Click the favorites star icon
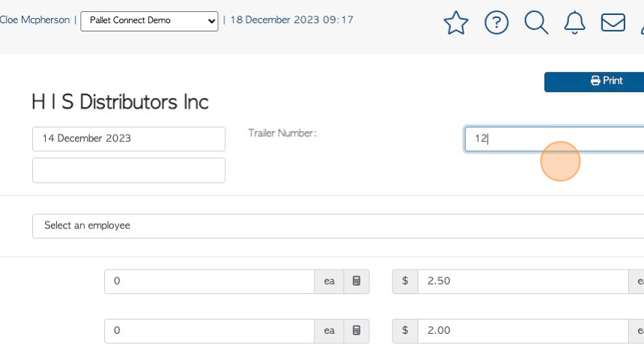Viewport: 644px width, 360px height. (x=455, y=22)
